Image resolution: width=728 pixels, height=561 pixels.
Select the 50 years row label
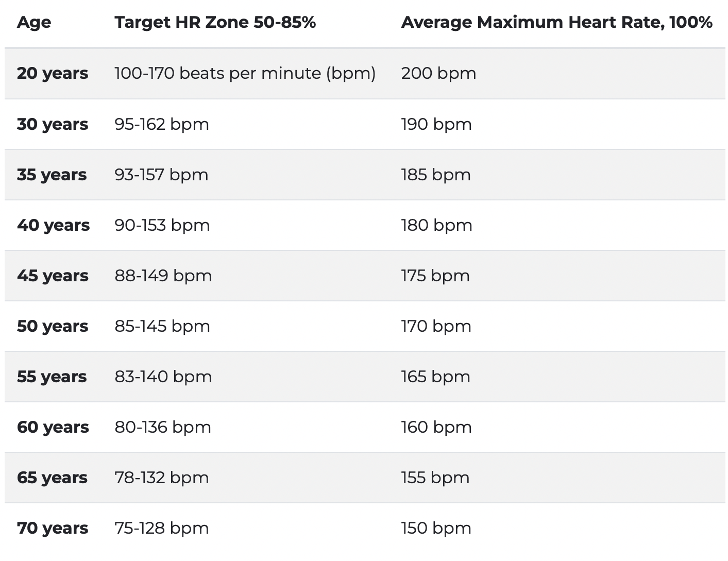tap(53, 326)
